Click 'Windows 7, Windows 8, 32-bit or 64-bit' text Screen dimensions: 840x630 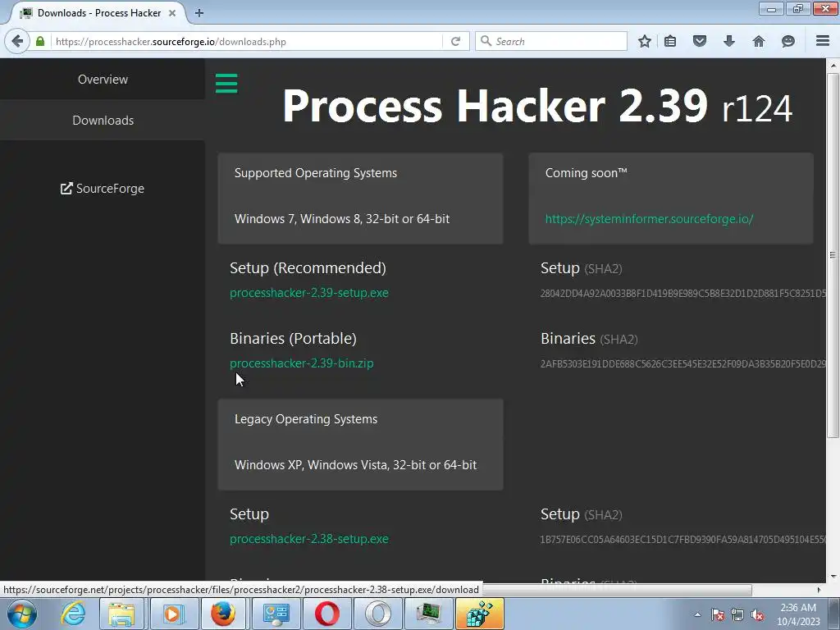[x=342, y=218]
